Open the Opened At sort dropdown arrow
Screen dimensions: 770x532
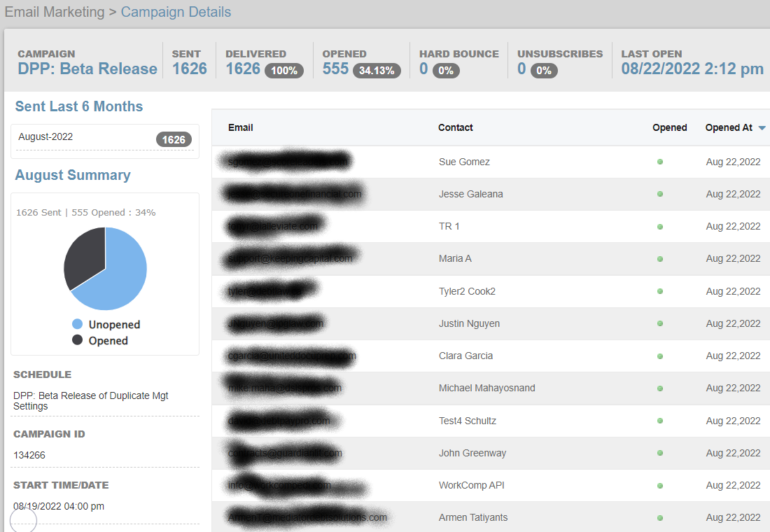(763, 128)
